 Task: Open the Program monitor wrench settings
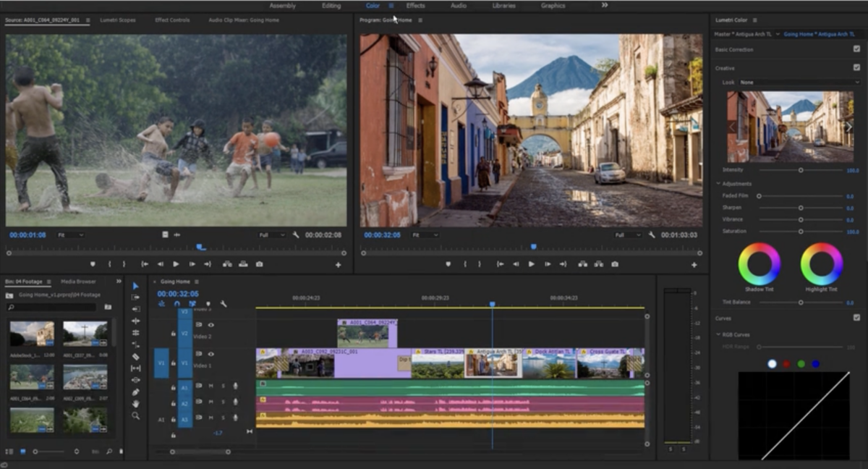pyautogui.click(x=651, y=235)
